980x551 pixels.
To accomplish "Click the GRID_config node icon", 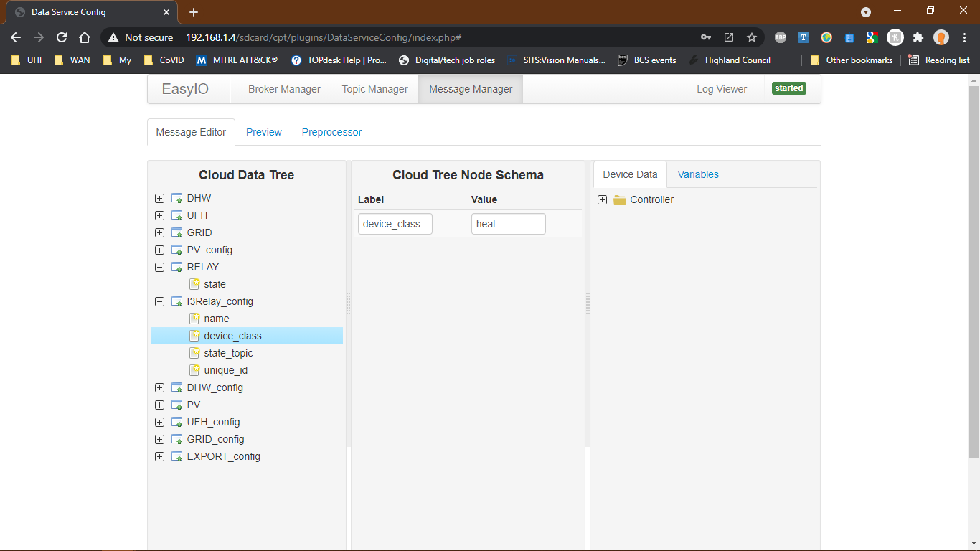I will tap(176, 438).
